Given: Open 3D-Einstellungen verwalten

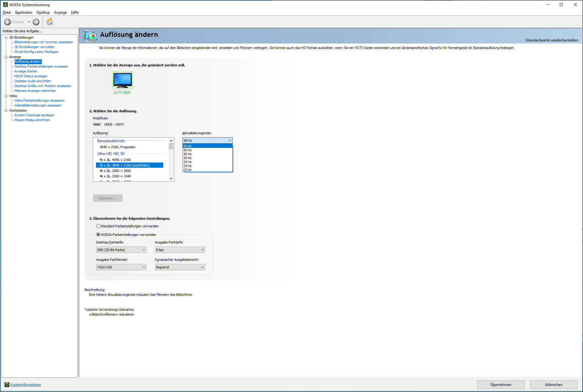Looking at the screenshot, I should 34,47.
